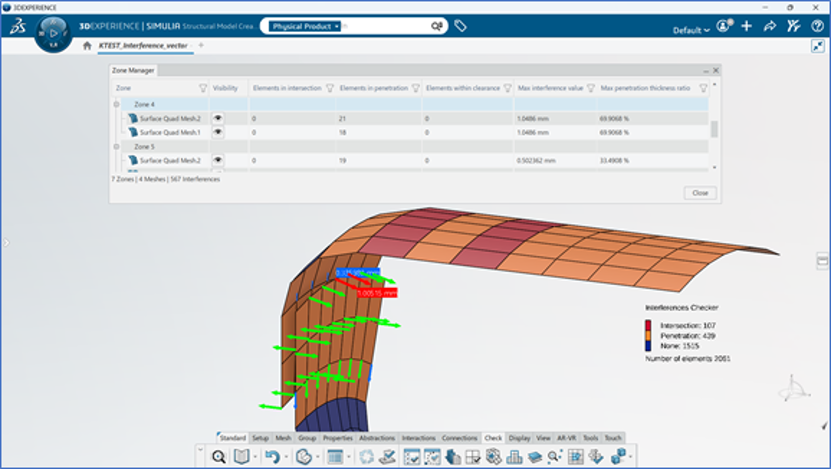Open the search magnifier tool in action bar
This screenshot has height=470, width=832.
tap(218, 457)
